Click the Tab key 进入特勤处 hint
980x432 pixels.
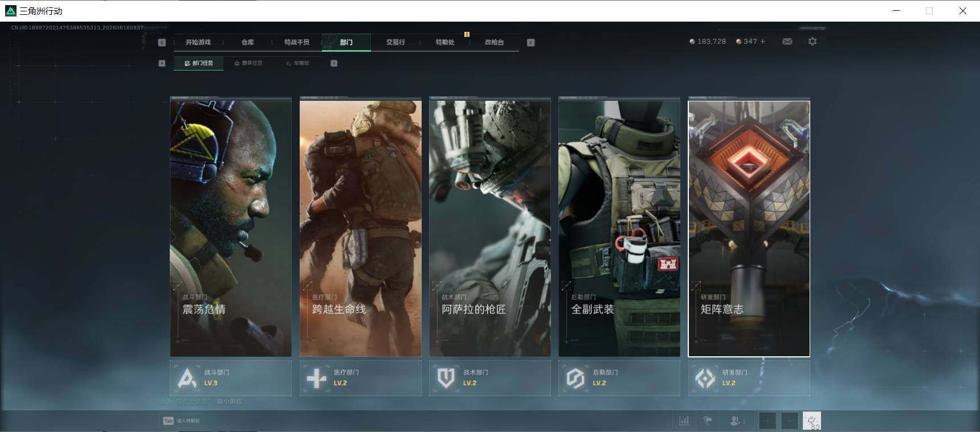click(181, 421)
